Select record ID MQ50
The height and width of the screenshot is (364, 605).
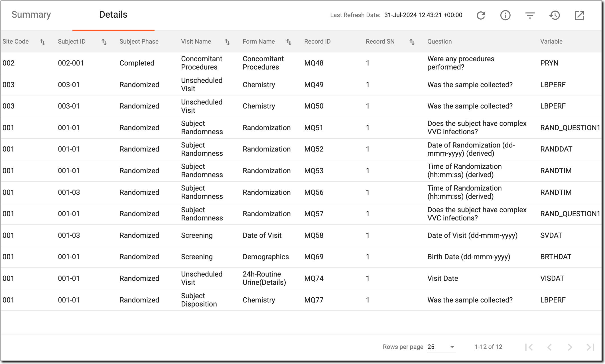point(314,106)
